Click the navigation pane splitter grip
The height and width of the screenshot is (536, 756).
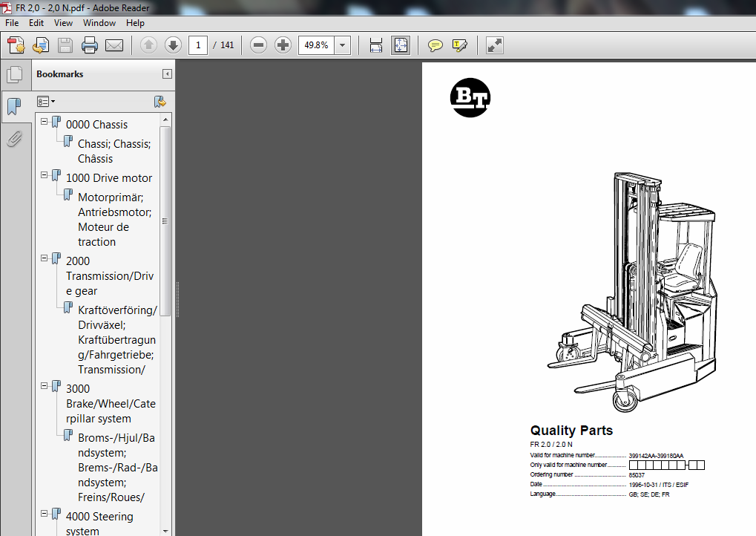pyautogui.click(x=177, y=299)
